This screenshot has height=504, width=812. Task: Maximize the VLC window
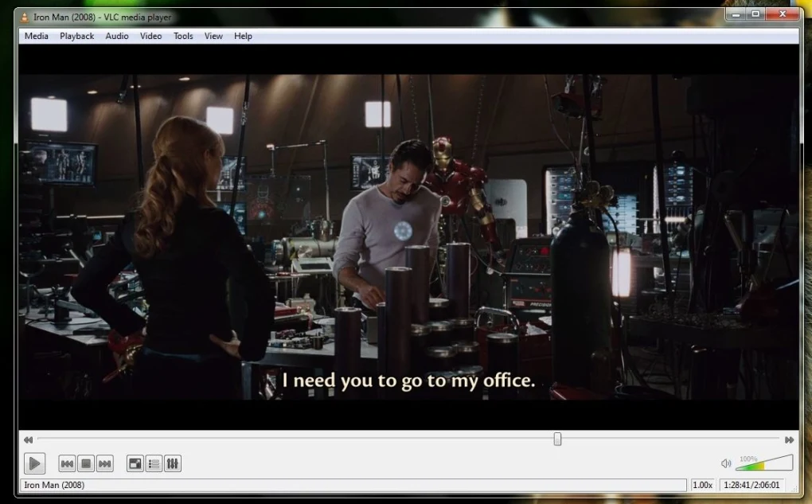pos(755,14)
